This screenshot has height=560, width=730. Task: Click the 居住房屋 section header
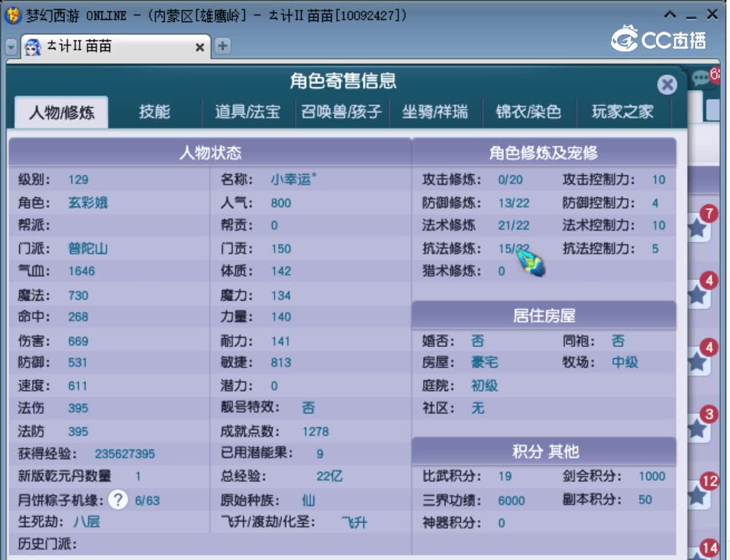point(544,315)
